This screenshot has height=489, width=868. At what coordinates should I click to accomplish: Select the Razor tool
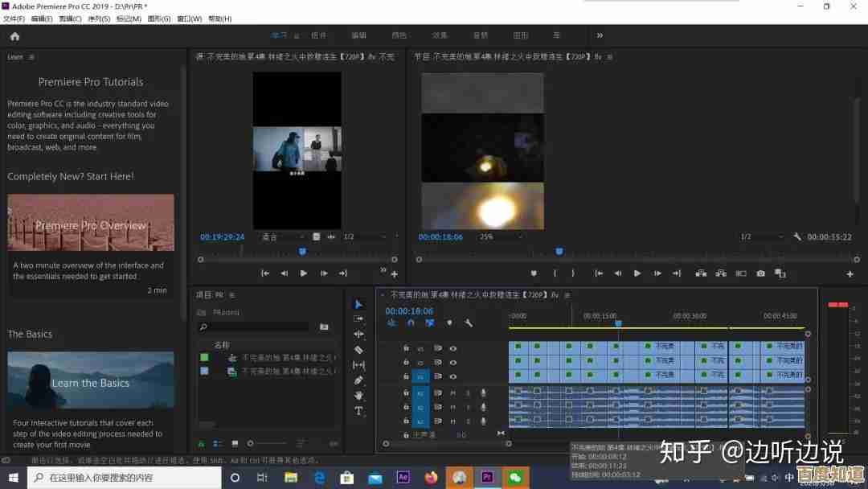(x=359, y=349)
